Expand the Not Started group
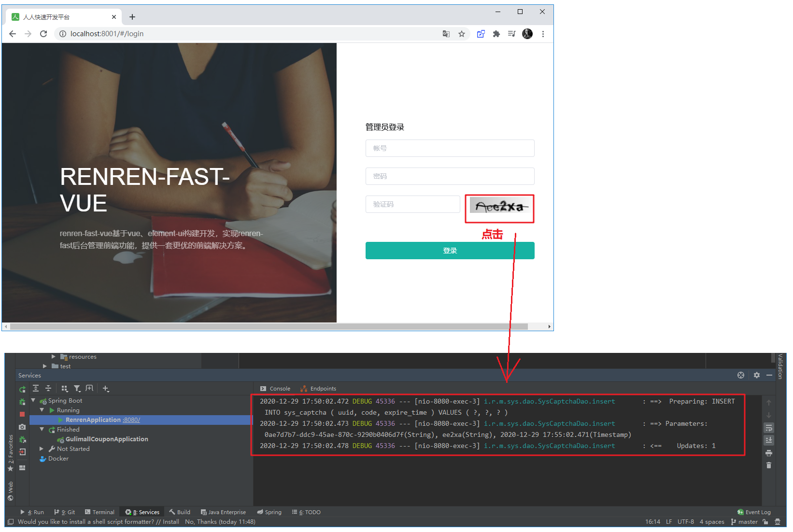The image size is (793, 532). (x=42, y=448)
